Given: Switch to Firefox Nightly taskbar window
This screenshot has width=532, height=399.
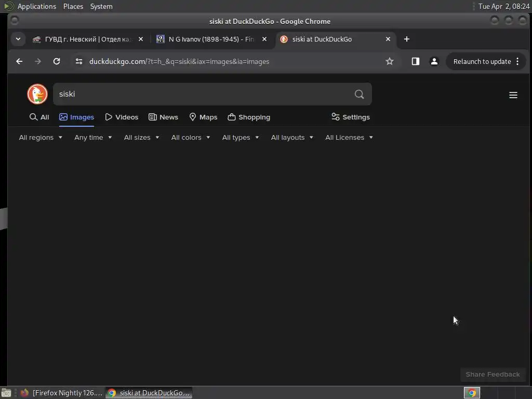Looking at the screenshot, I should [x=61, y=393].
